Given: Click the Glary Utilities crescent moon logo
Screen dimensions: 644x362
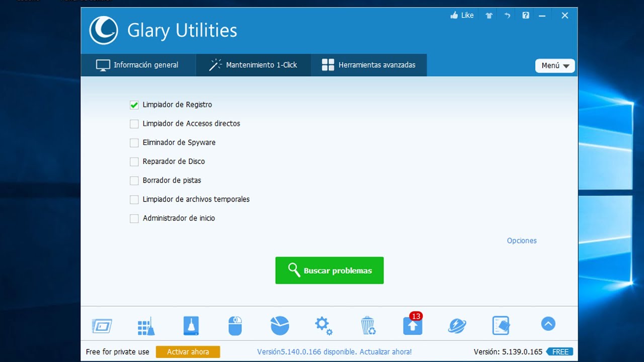Looking at the screenshot, I should [104, 30].
